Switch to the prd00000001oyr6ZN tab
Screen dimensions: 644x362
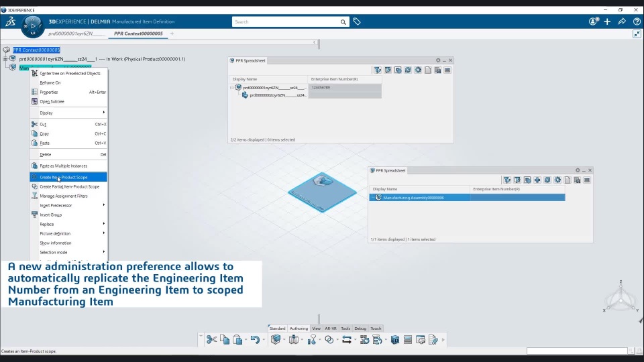[76, 34]
